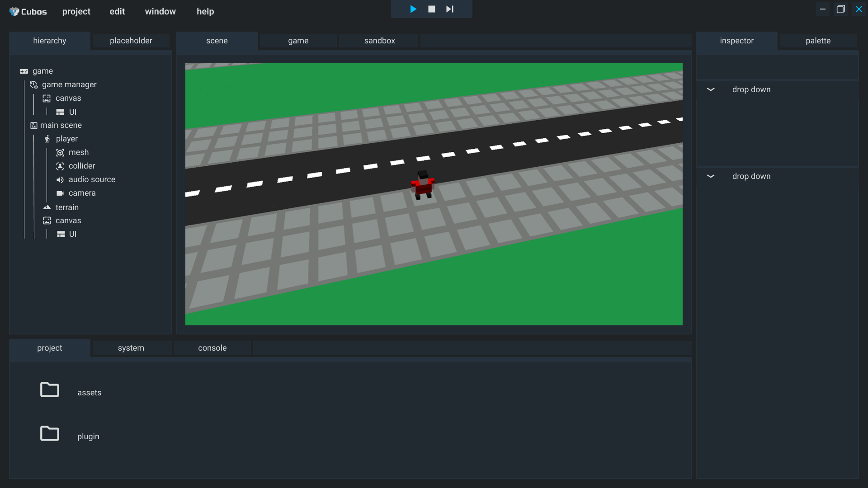Click the second 'drop down' label
Viewport: 868px width, 488px height.
pyautogui.click(x=751, y=176)
